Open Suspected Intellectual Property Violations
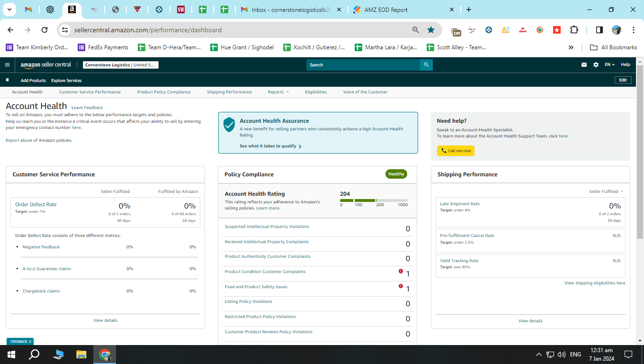Screen dimensions: 644x364 tap(267, 227)
